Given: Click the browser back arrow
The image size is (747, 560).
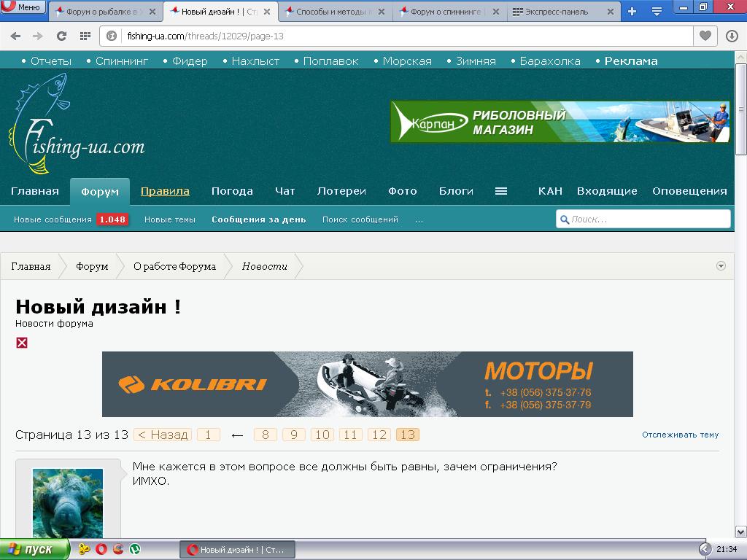Looking at the screenshot, I should tap(15, 36).
